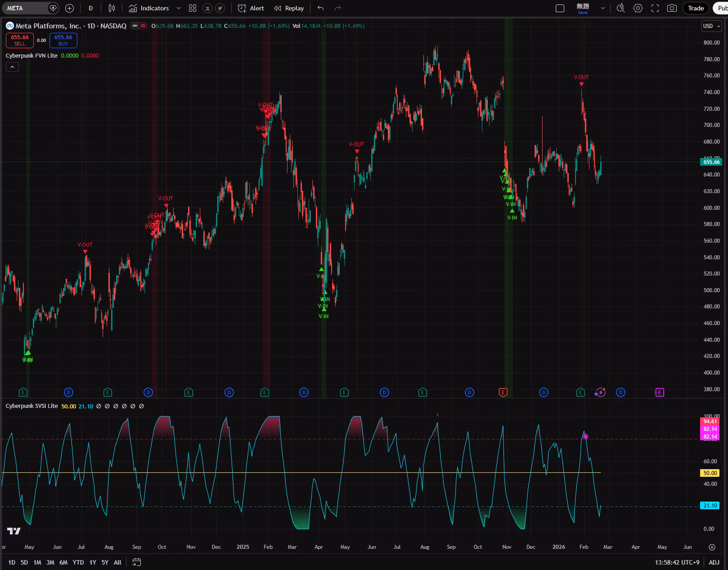Open the USD currency dropdown
The image size is (728, 570).
coord(712,26)
